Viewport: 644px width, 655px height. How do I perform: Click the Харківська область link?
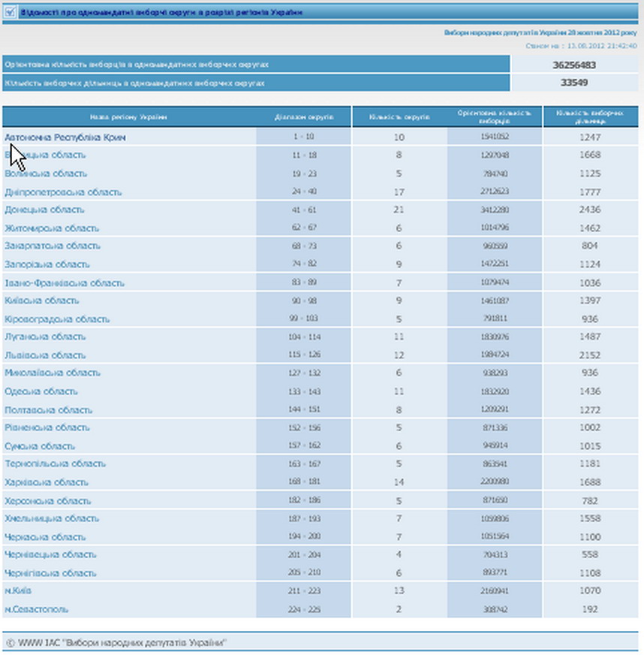47,482
